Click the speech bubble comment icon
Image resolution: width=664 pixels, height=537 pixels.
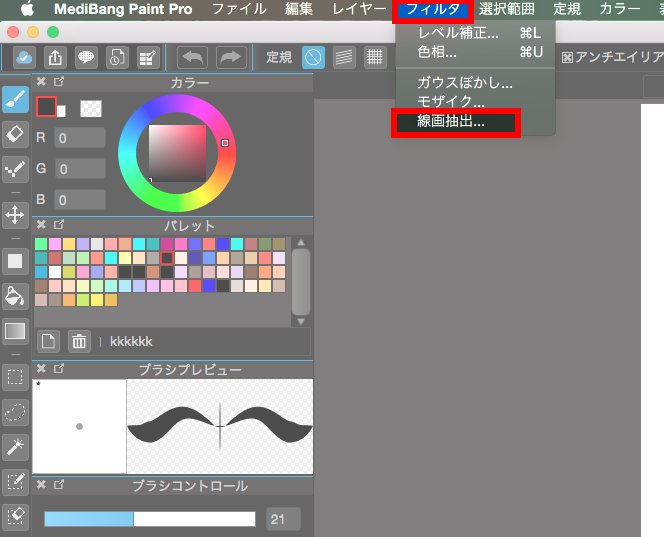coord(86,57)
